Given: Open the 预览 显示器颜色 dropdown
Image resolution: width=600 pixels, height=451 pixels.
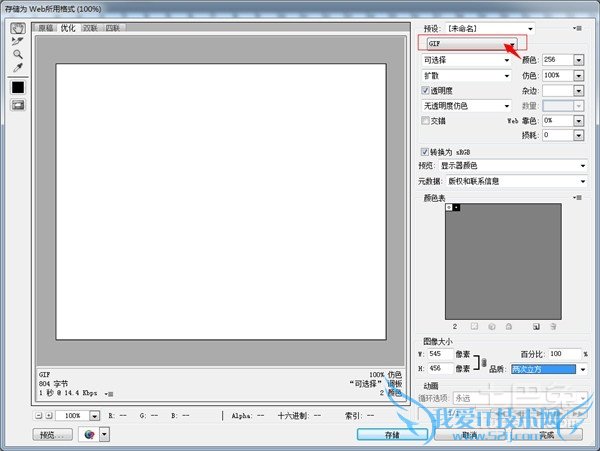Looking at the screenshot, I should [x=513, y=166].
